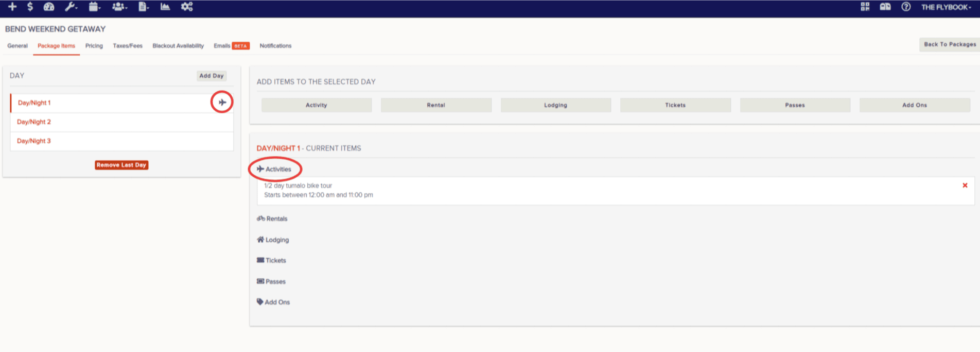The height and width of the screenshot is (352, 980).
Task: Click 'Starts between 12:00 am and 11:00 pm' text
Action: click(x=319, y=195)
